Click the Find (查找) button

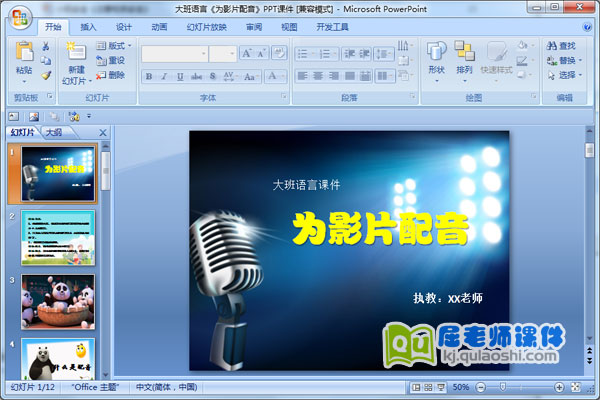click(561, 46)
